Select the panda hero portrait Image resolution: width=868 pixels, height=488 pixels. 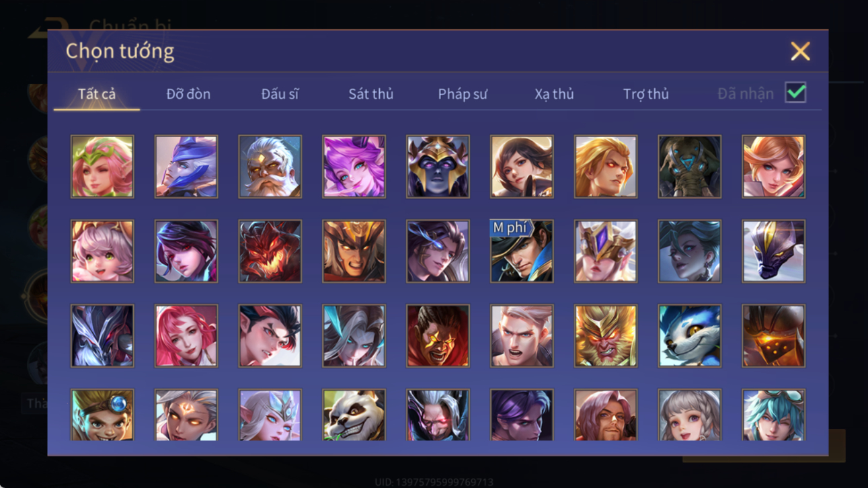click(354, 415)
